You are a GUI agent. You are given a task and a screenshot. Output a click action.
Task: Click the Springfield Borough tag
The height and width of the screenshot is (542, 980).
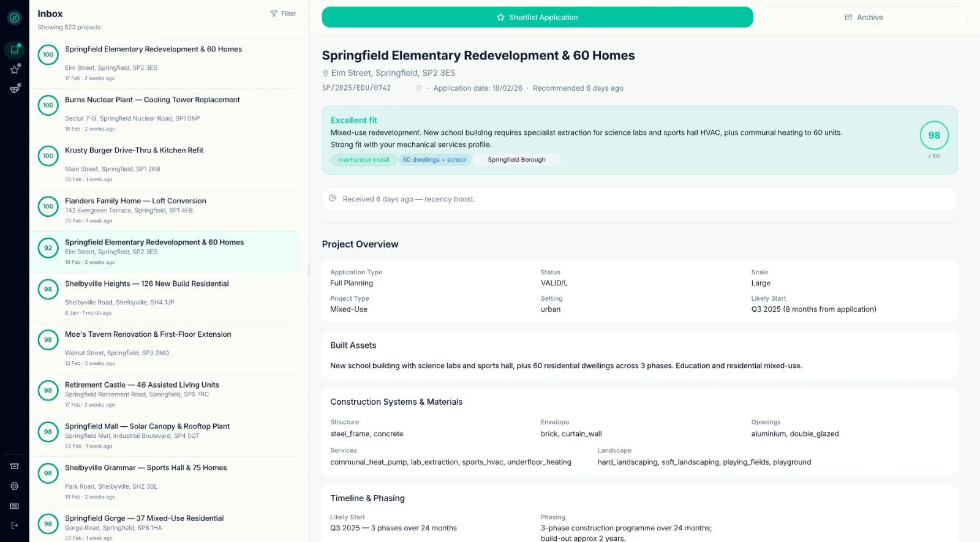[x=516, y=160]
